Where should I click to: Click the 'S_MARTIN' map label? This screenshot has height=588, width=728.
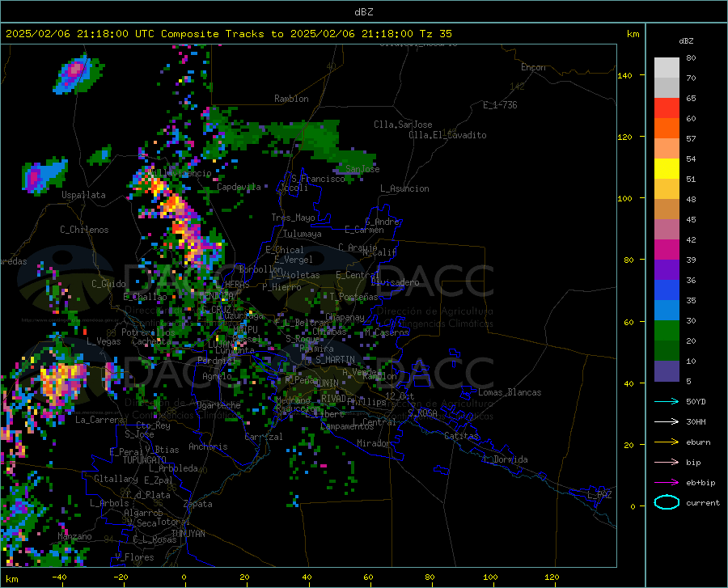tap(335, 360)
